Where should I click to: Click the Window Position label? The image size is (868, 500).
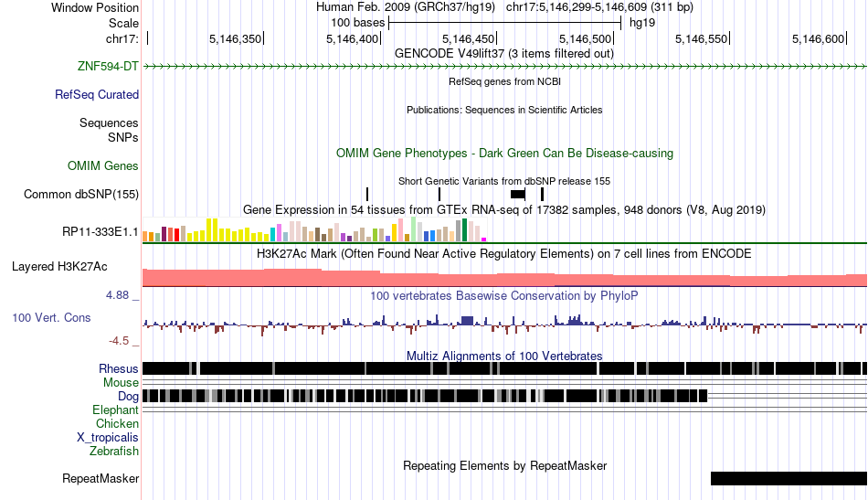tap(95, 7)
